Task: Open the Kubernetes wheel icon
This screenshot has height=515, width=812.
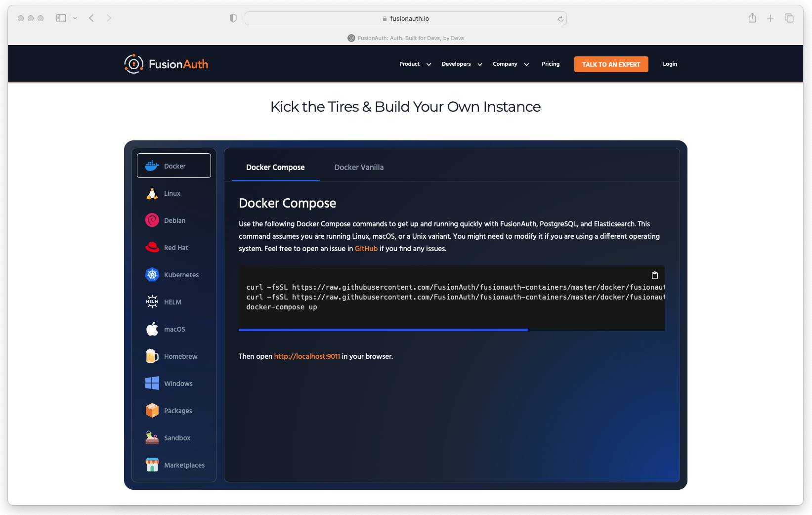Action: (152, 274)
